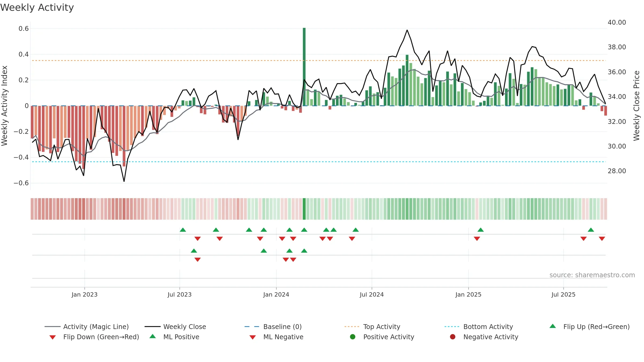Toggle Activity (Magic Line) legend entry
Image resolution: width=644 pixels, height=362 pixels.
click(x=86, y=327)
